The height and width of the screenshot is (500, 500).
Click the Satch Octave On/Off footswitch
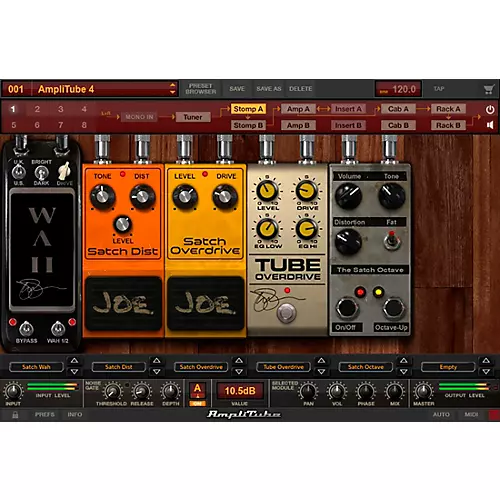(x=347, y=308)
